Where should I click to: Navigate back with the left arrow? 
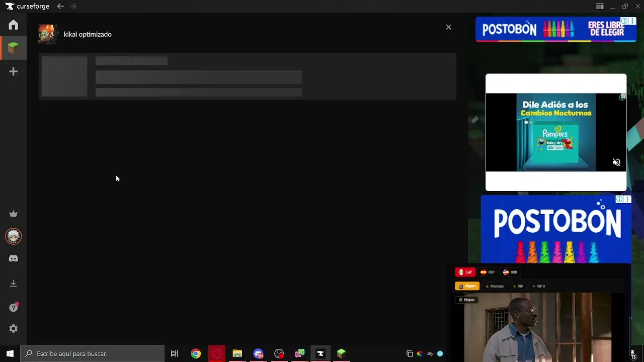coord(60,7)
